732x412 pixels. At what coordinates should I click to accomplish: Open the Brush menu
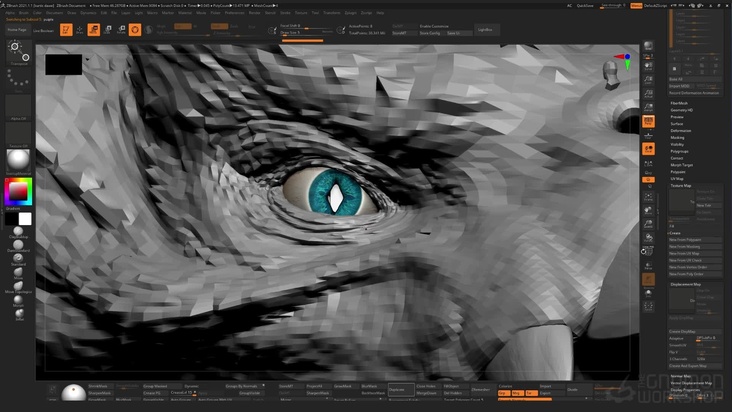coord(23,13)
